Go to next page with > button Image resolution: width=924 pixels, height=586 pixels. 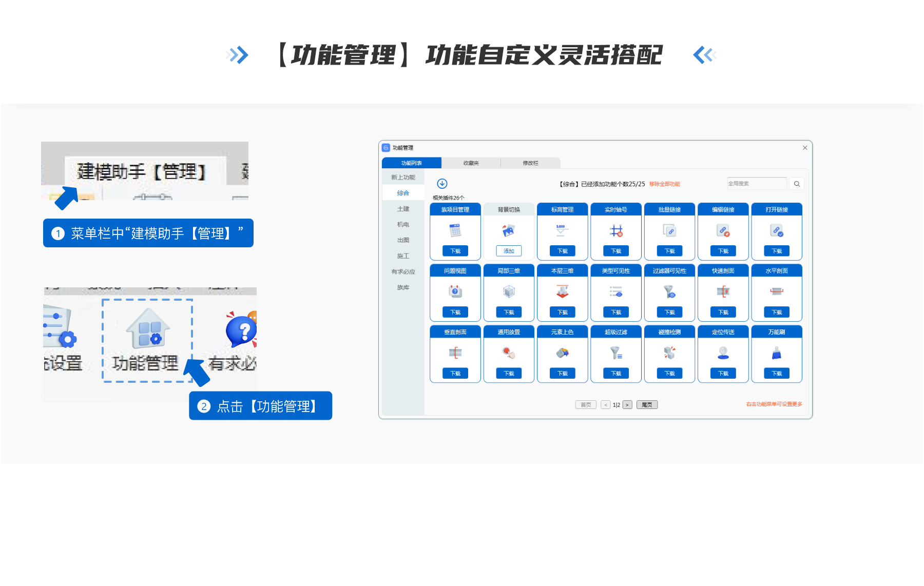[627, 405]
